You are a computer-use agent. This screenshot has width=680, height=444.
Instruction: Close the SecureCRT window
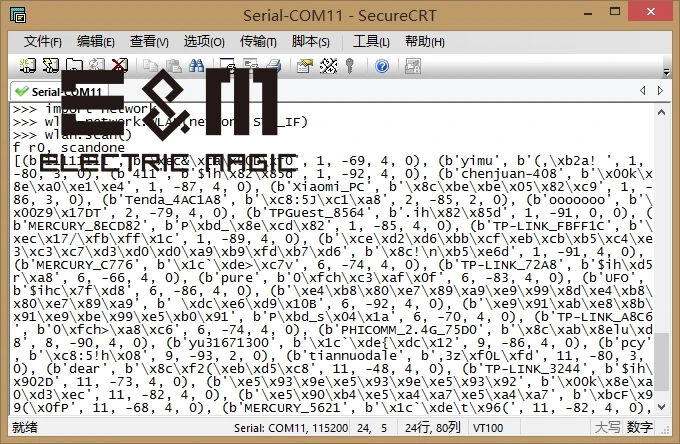point(651,12)
